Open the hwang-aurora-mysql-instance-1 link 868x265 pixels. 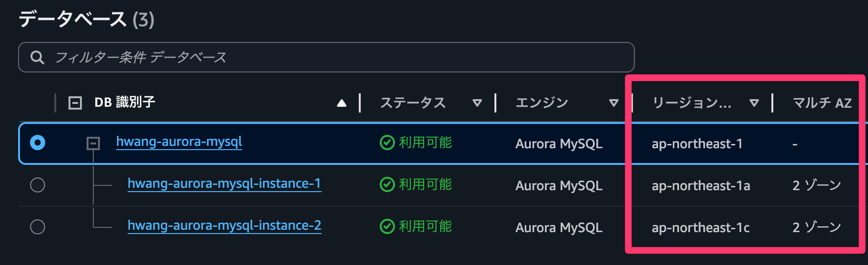(224, 183)
